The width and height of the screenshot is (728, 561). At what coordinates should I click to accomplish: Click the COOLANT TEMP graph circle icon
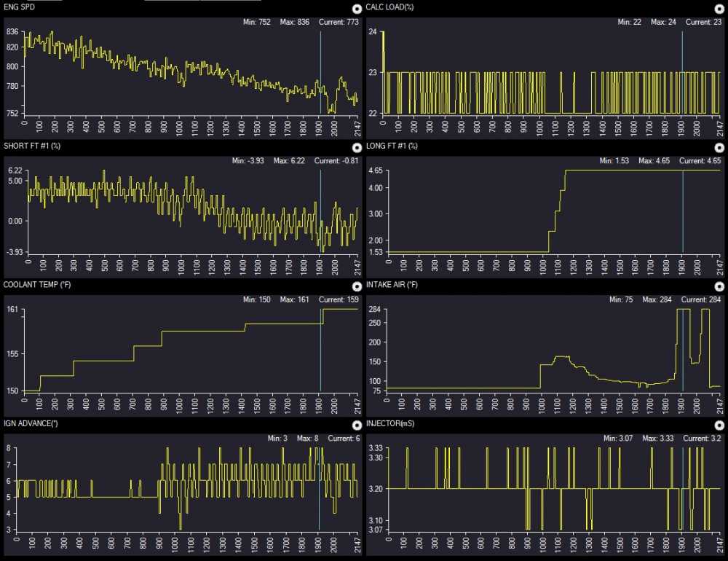point(357,286)
